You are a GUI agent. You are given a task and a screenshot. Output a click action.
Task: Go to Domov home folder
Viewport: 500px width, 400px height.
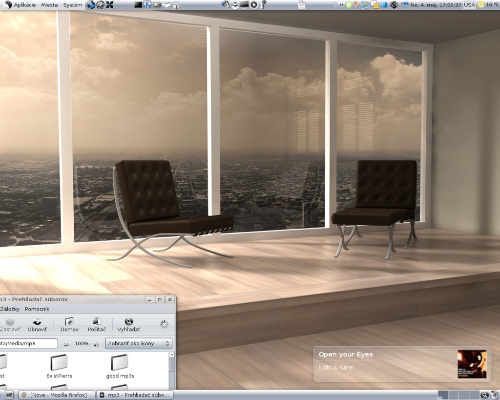[69, 325]
